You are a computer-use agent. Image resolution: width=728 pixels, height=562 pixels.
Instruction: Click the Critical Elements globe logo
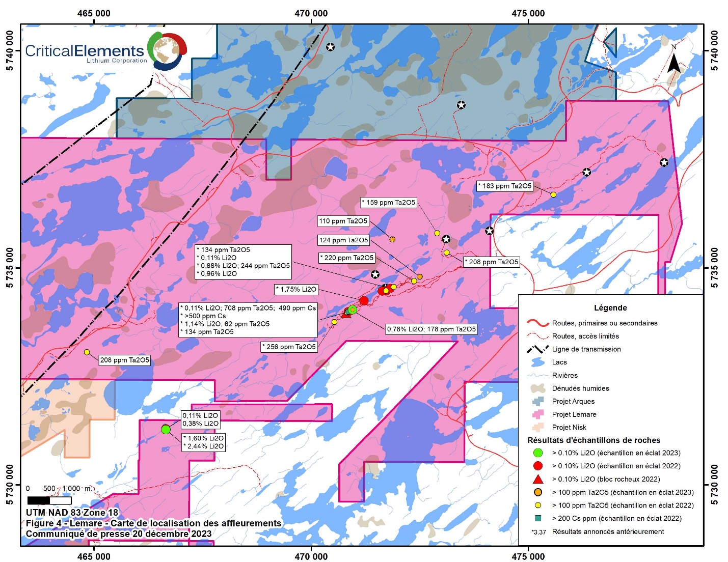pyautogui.click(x=168, y=51)
